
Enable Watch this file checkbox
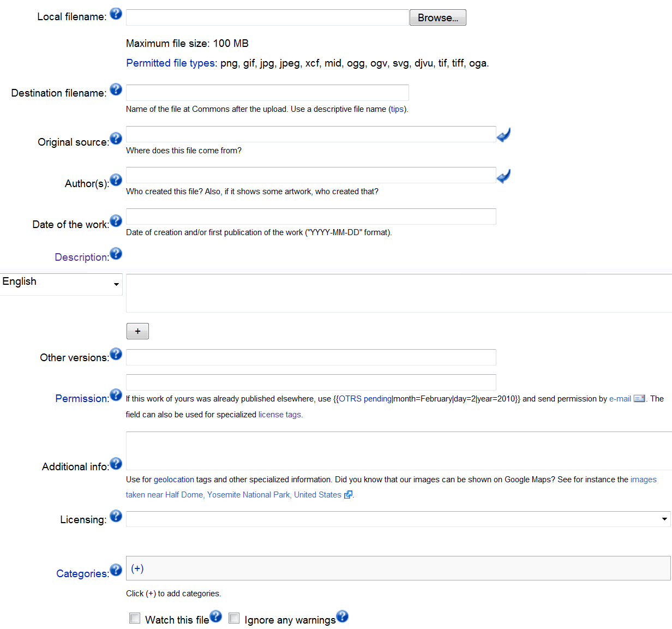[x=135, y=618]
